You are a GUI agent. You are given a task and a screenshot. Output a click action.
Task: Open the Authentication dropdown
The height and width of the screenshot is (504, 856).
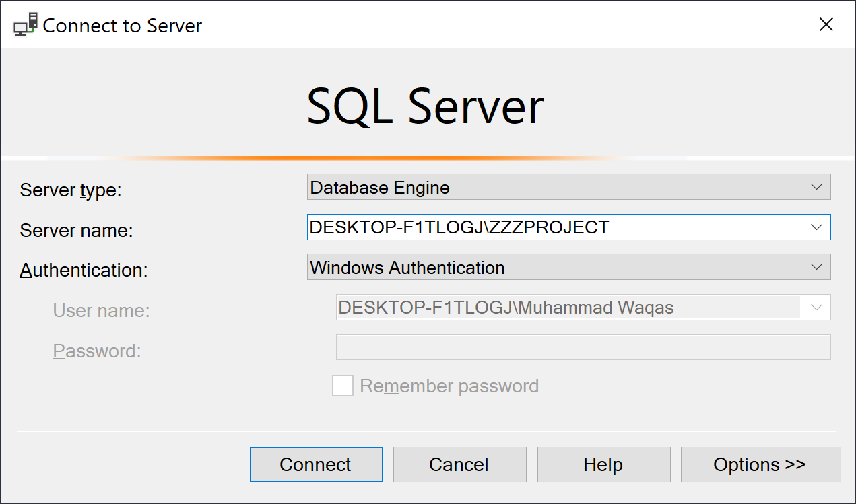tap(568, 267)
